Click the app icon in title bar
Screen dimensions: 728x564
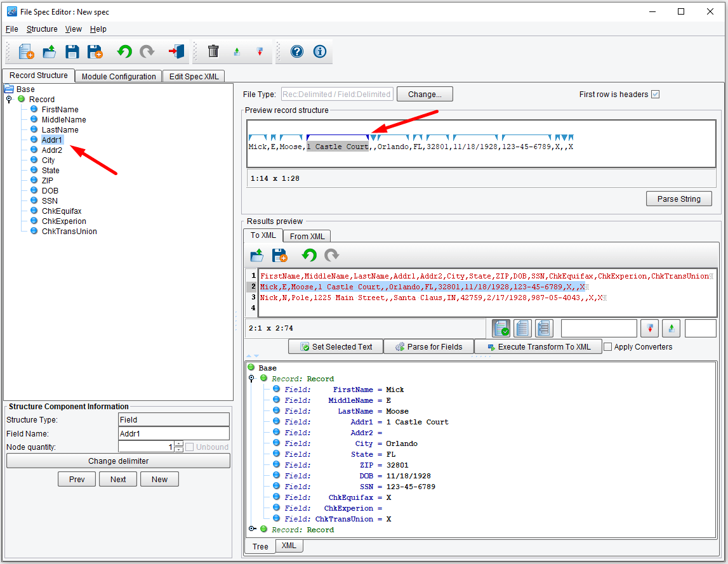(x=12, y=11)
